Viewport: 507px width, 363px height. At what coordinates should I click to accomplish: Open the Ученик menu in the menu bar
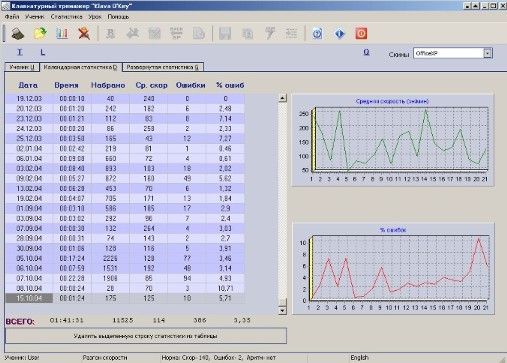[35, 16]
